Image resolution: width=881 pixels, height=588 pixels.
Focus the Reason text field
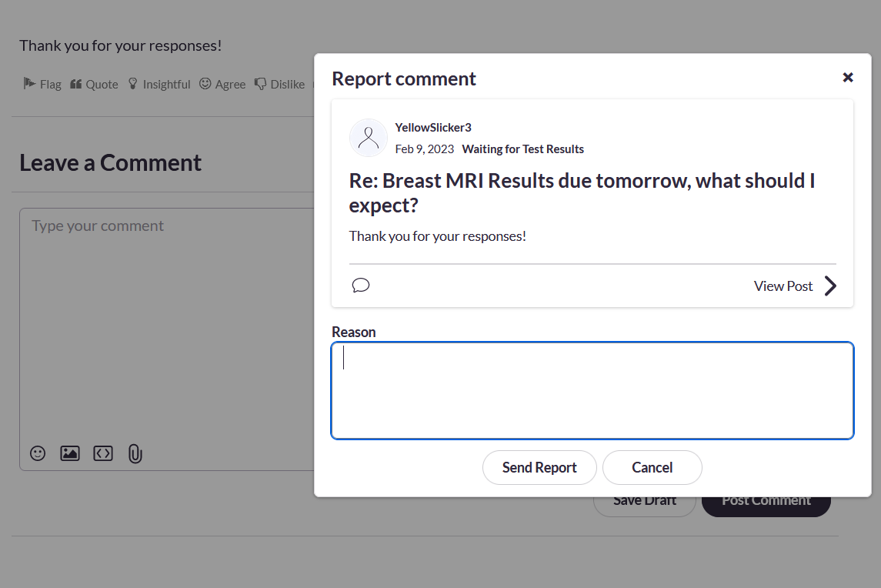pos(592,391)
